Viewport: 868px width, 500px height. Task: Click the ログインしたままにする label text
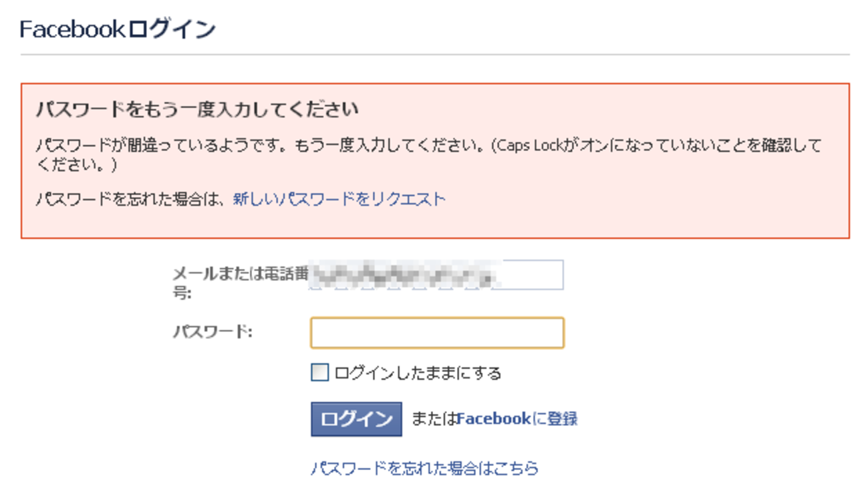(418, 373)
